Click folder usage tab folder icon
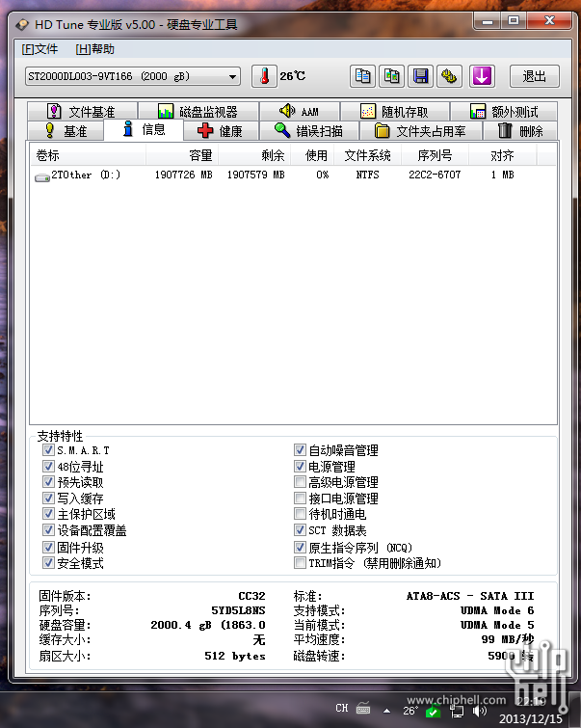This screenshot has width=581, height=728. click(x=382, y=131)
